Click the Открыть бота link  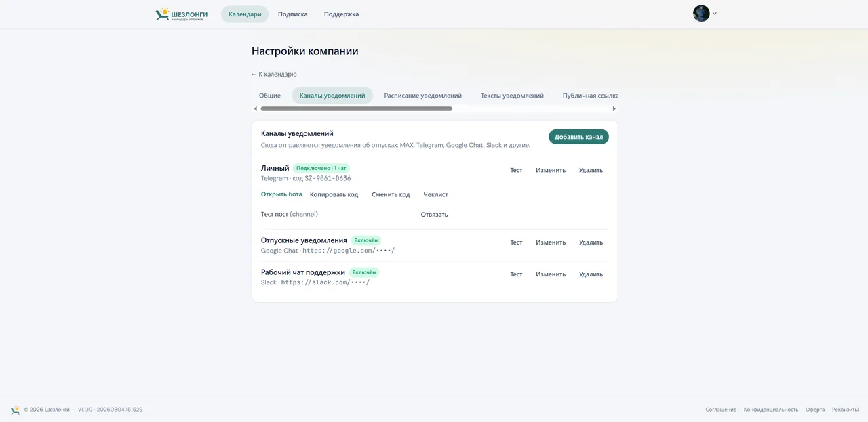tap(281, 194)
